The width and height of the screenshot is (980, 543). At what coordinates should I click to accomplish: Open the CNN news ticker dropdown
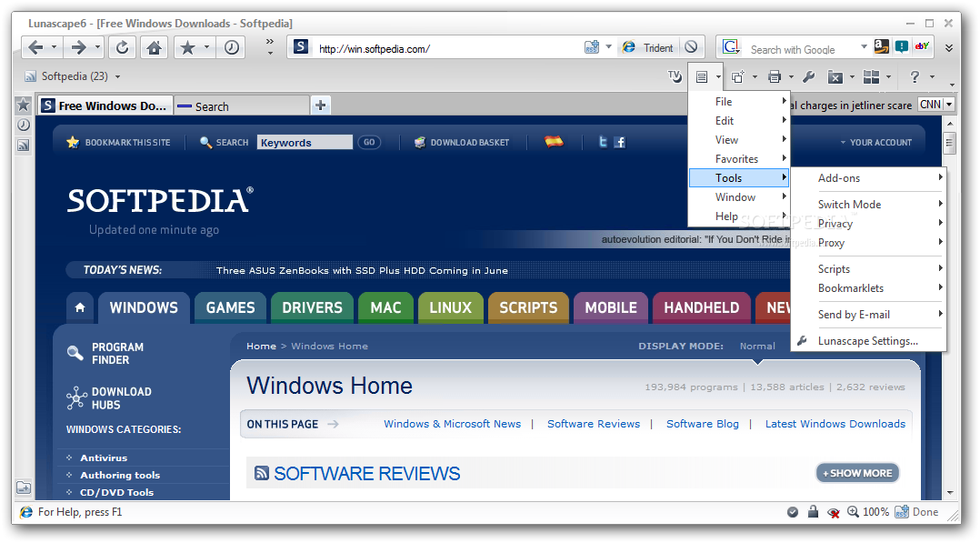[949, 105]
